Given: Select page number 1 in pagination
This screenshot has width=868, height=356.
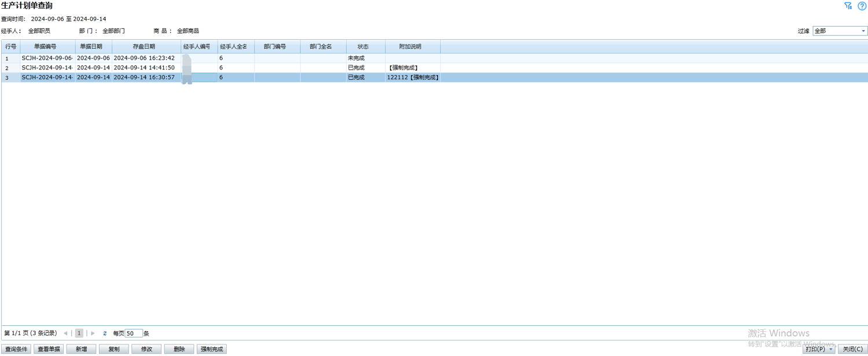Looking at the screenshot, I should tap(79, 333).
